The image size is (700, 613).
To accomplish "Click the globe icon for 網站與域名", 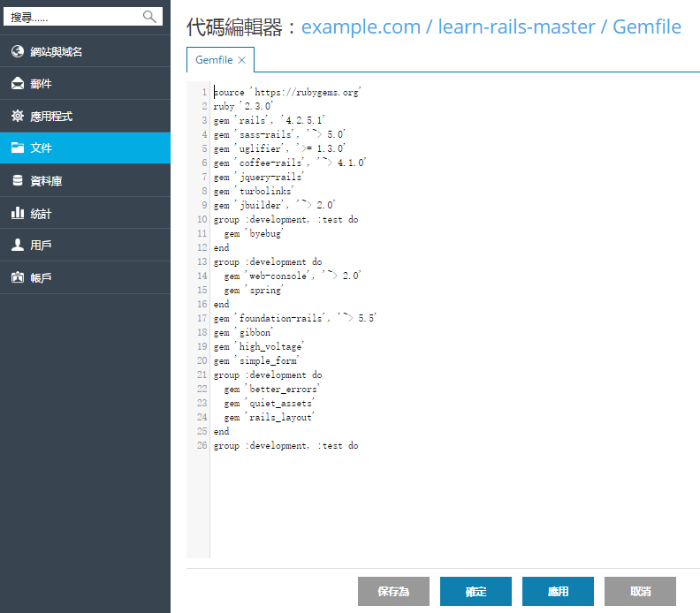I will (x=18, y=51).
